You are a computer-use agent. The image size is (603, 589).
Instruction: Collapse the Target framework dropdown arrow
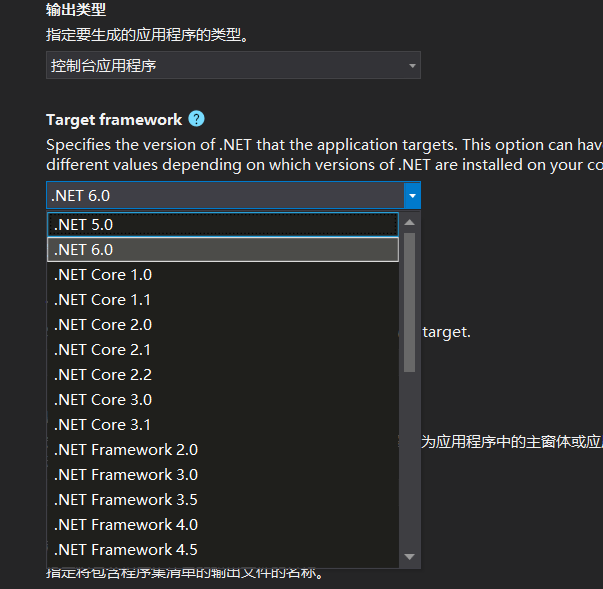(x=412, y=196)
